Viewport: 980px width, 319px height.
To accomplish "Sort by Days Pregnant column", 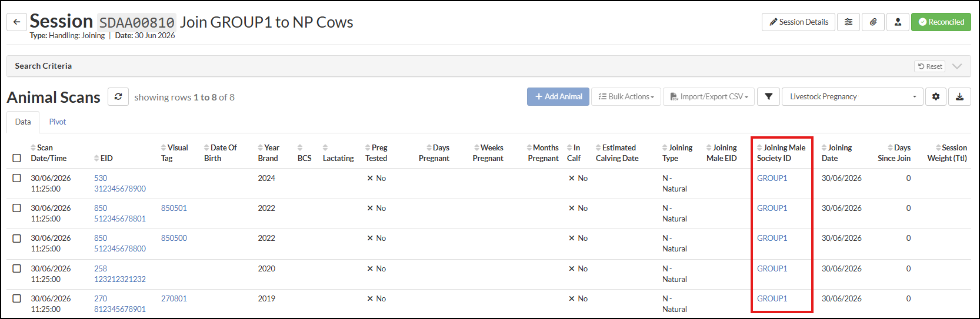I will pos(434,153).
